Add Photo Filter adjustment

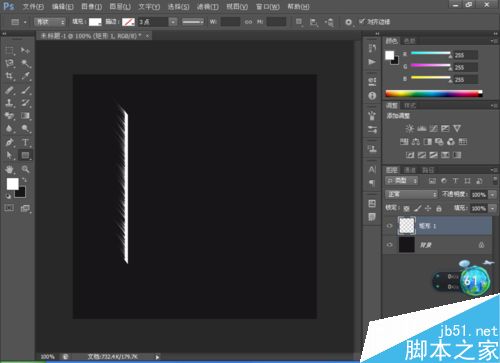click(x=439, y=142)
